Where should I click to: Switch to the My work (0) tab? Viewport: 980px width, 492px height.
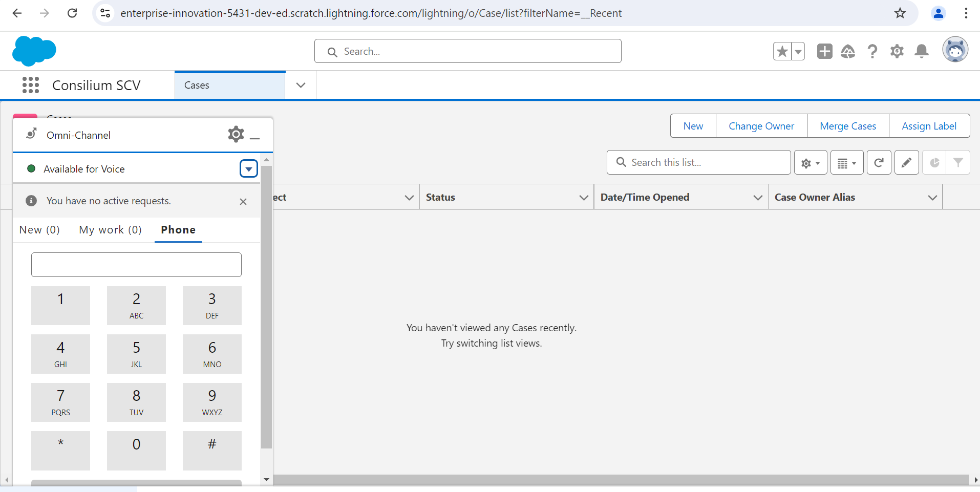coord(110,230)
